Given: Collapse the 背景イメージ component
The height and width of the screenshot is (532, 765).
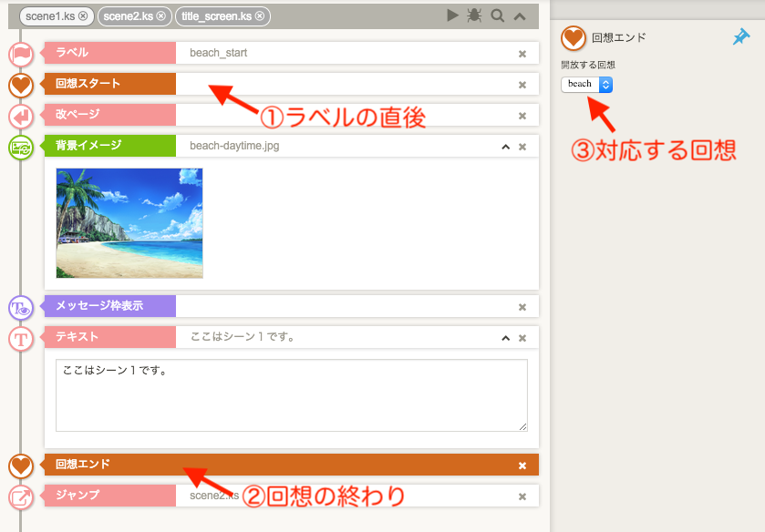Looking at the screenshot, I should point(505,147).
